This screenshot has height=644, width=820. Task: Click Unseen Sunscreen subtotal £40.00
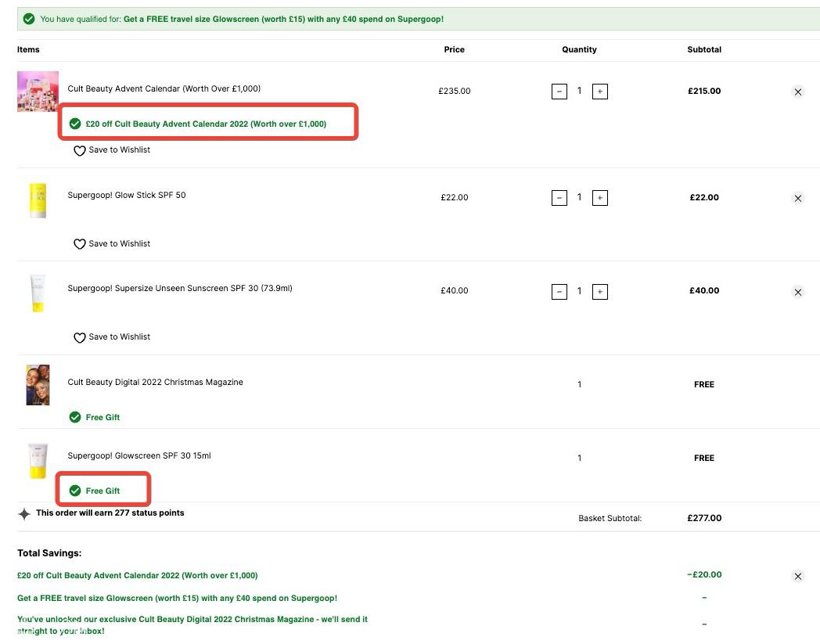point(704,290)
